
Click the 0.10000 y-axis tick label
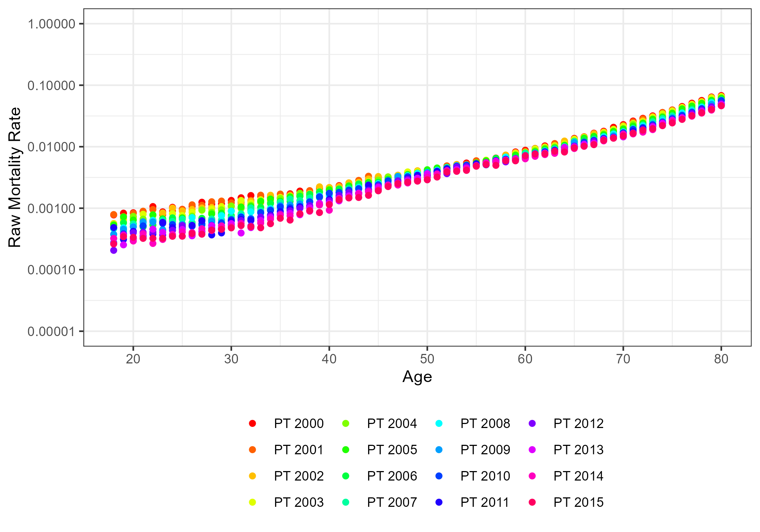[x=51, y=85]
